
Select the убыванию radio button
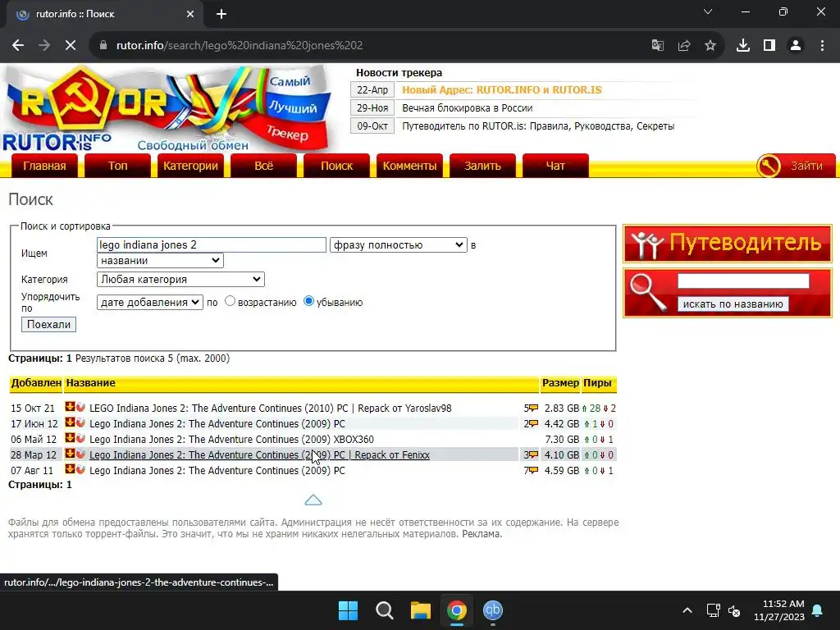coord(308,301)
